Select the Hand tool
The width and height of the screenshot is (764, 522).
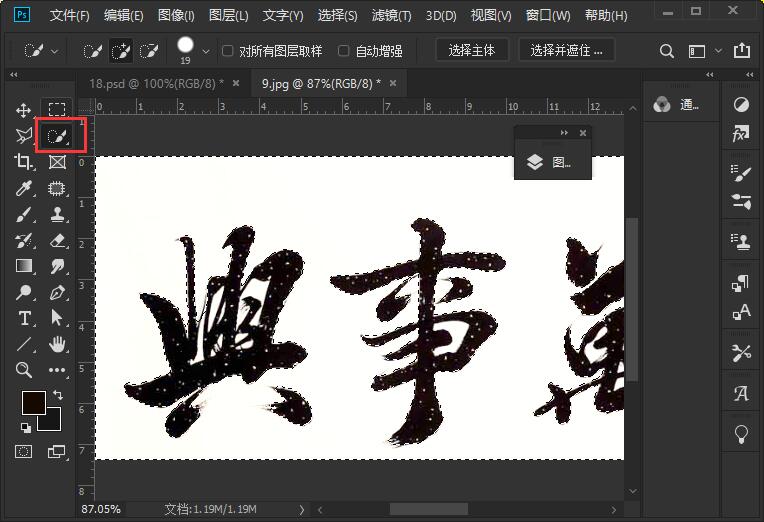click(57, 344)
